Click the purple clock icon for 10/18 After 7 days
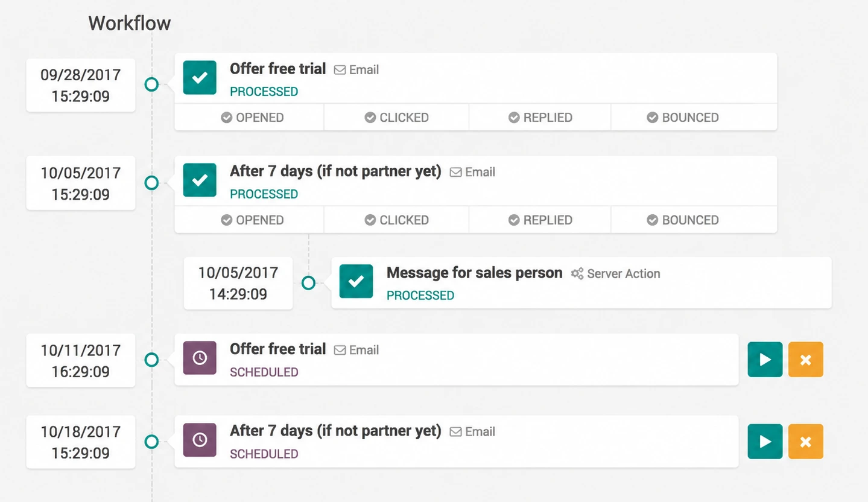The height and width of the screenshot is (502, 868). (200, 440)
